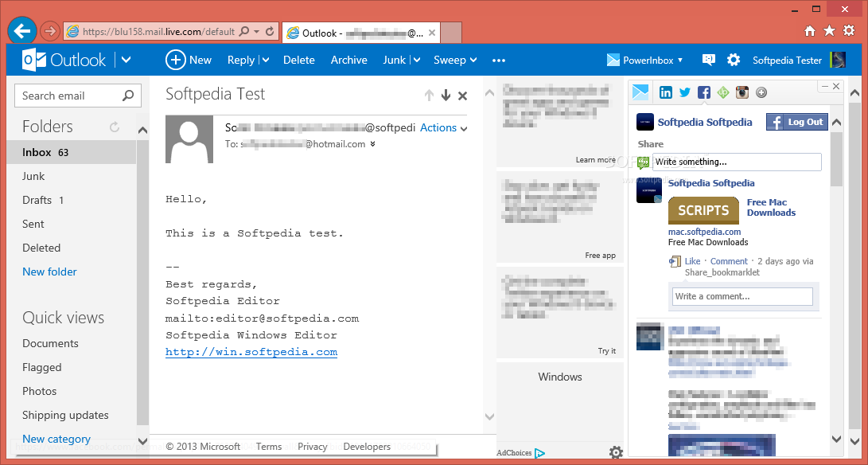This screenshot has height=465, width=868.
Task: Like the Softpedia Facebook post
Action: pyautogui.click(x=692, y=261)
